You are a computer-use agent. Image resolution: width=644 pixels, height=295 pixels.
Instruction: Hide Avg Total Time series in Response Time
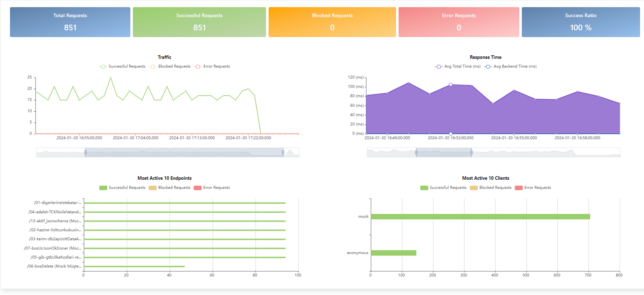458,67
